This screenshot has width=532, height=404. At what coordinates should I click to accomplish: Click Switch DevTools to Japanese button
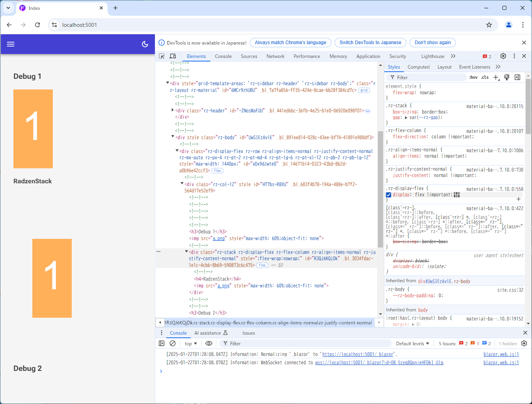pyautogui.click(x=370, y=43)
